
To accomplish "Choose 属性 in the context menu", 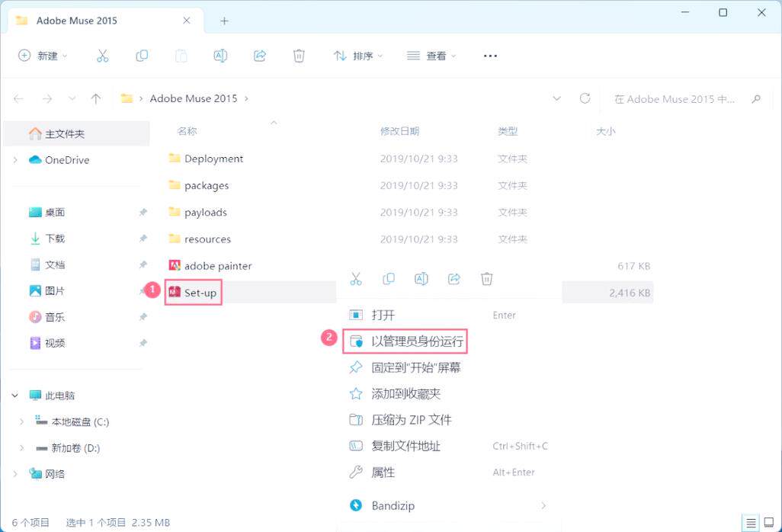I will click(448, 472).
